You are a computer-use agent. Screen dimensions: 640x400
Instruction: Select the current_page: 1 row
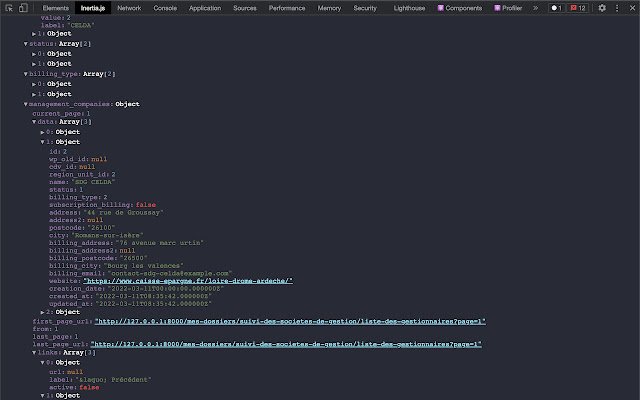tap(61, 113)
